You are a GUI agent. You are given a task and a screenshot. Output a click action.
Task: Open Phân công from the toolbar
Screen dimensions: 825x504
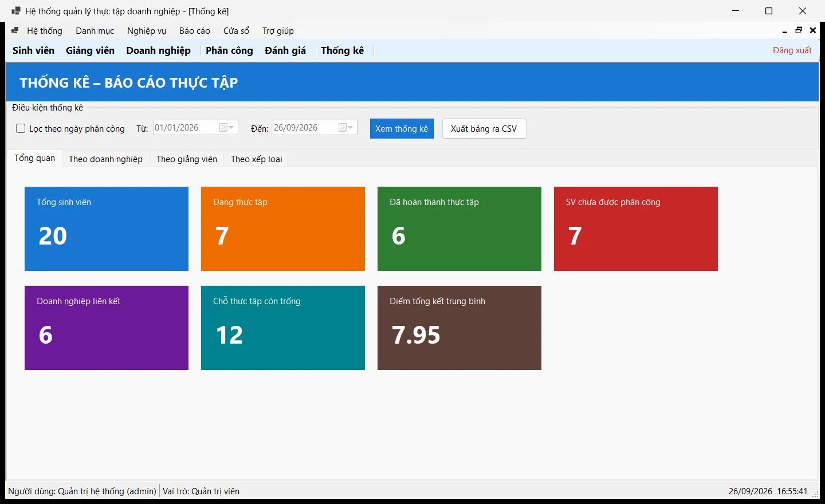pos(229,50)
